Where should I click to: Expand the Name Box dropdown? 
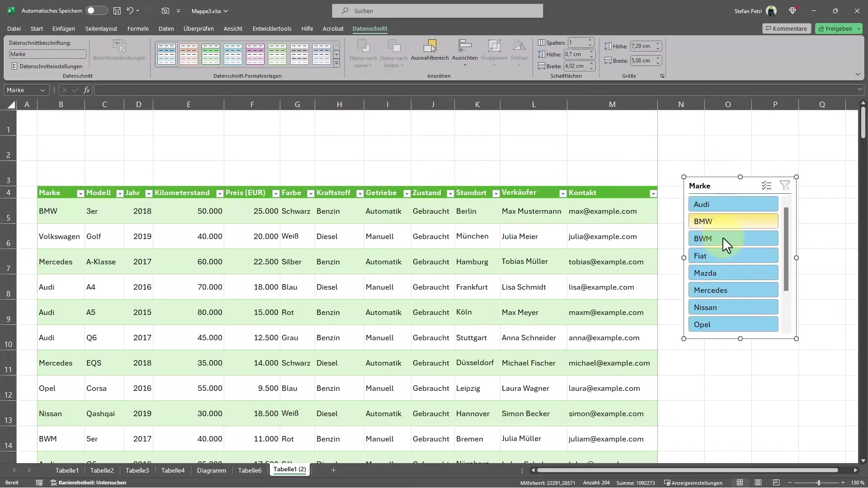tap(42, 90)
